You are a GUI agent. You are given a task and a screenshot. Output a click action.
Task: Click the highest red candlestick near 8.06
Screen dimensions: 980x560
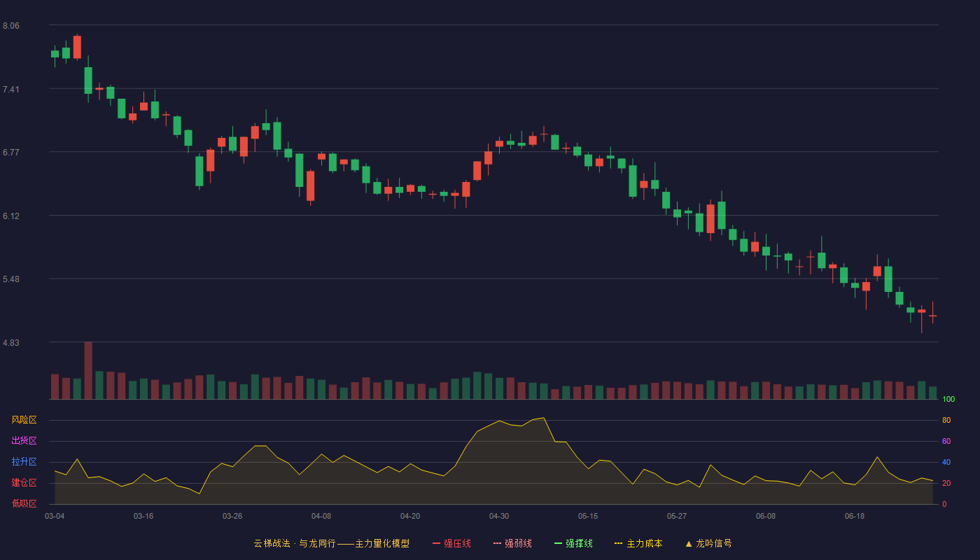[77, 47]
